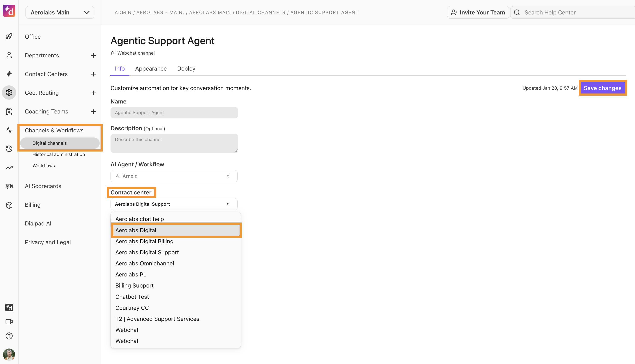The image size is (635, 364).
Task: Open the trending analytics icon in sidebar
Action: click(9, 167)
